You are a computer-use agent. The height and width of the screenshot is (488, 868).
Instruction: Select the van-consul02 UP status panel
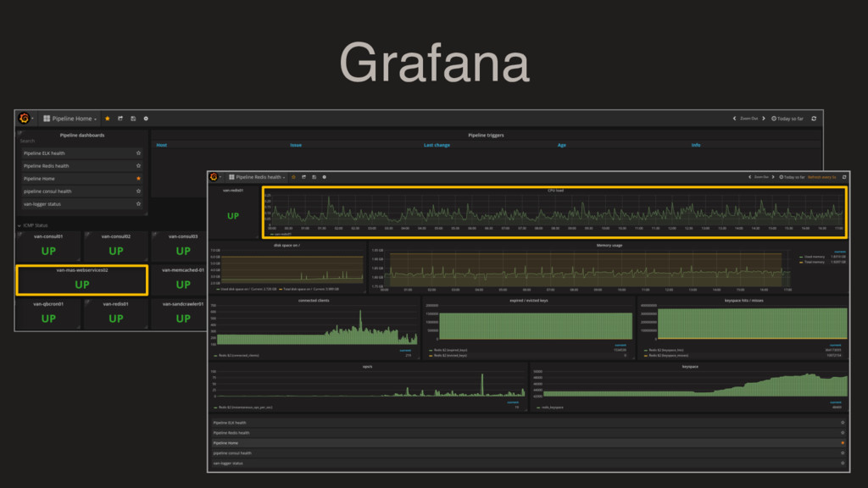[115, 246]
